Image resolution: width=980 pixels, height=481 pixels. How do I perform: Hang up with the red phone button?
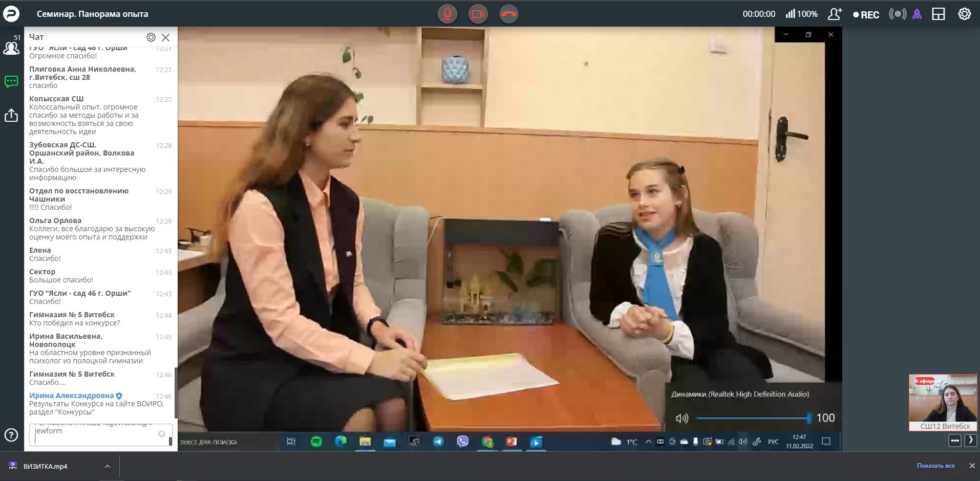coord(509,14)
